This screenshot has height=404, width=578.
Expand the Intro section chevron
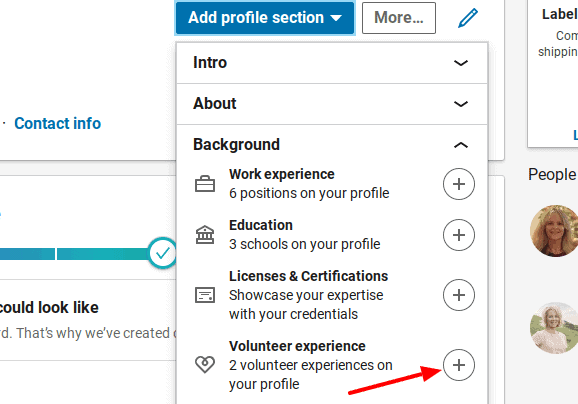pos(460,63)
